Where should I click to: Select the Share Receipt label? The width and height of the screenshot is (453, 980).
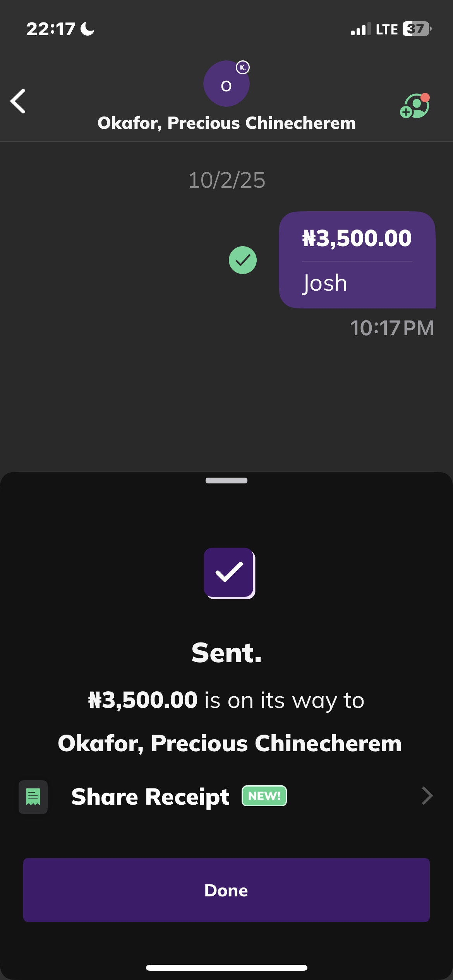coord(150,797)
